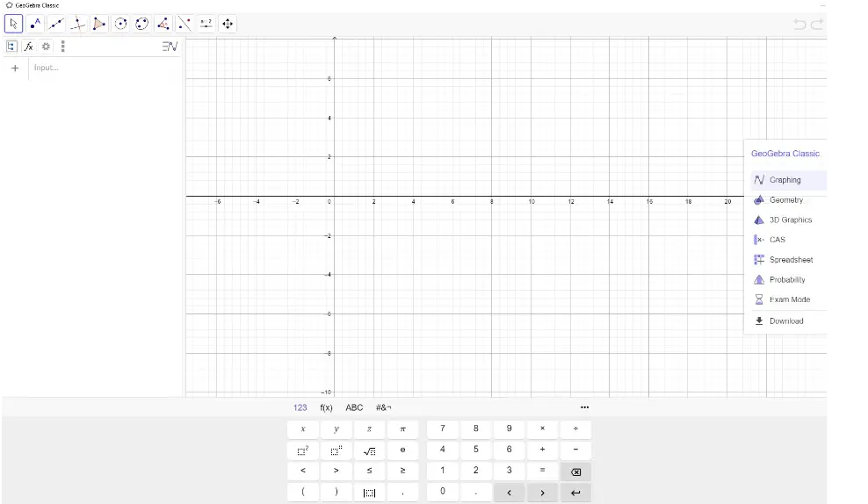Viewport: 868px width, 504px height.
Task: Click the plus button beside Input
Action: click(x=15, y=68)
